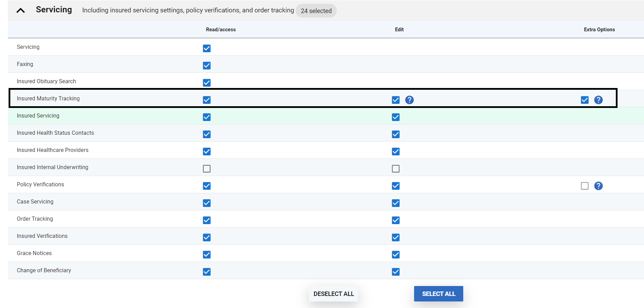This screenshot has height=308, width=644.
Task: Click Policy Verifications Extra Options help icon
Action: click(598, 186)
